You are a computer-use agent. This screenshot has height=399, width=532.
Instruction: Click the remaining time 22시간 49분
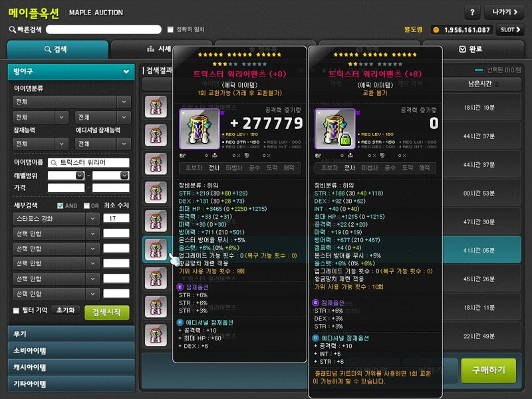[479, 336]
